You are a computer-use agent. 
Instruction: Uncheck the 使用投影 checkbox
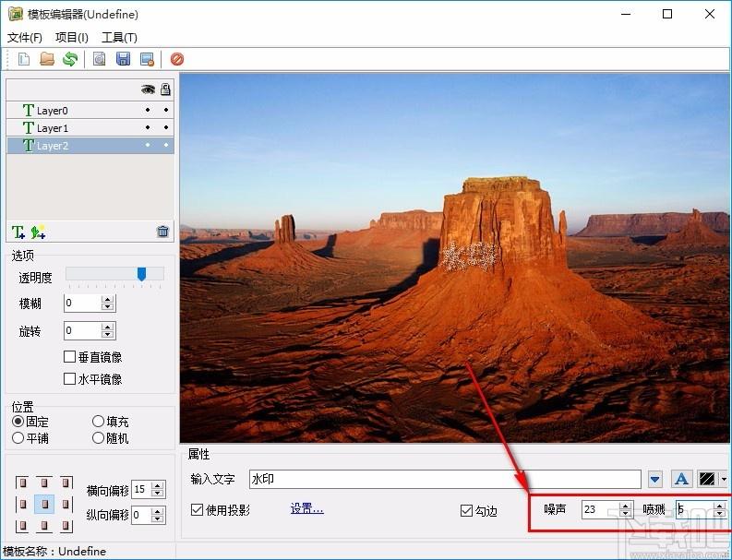(x=197, y=509)
